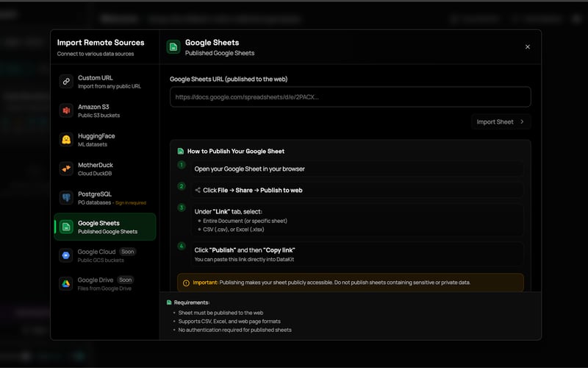Click the Google Sheets icon in dialog header
588x368 pixels.
pyautogui.click(x=173, y=47)
